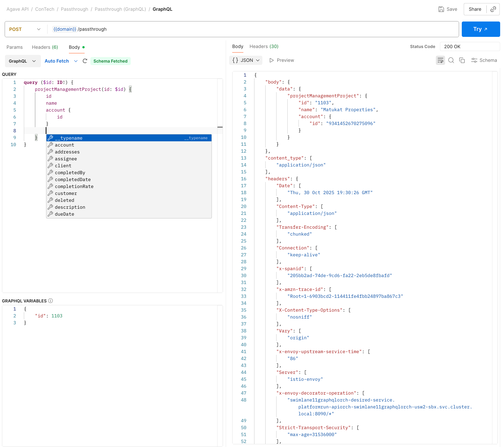Image resolution: width=504 pixels, height=447 pixels.
Task: Click the refresh schema icon
Action: (85, 61)
